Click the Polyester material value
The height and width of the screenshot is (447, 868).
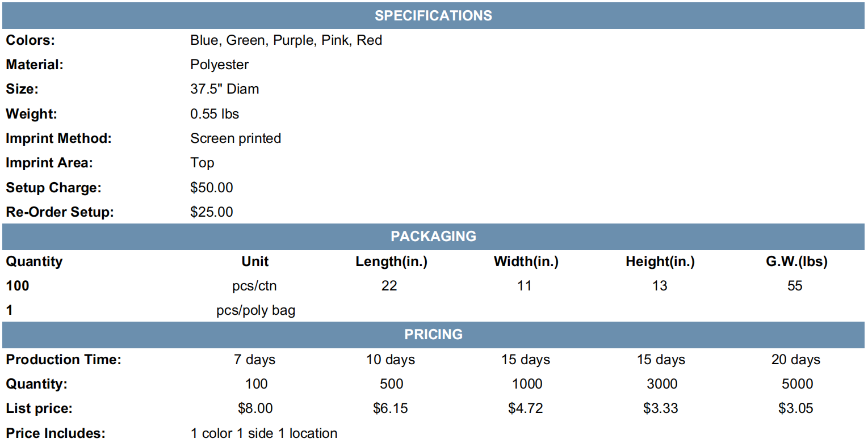[219, 65]
